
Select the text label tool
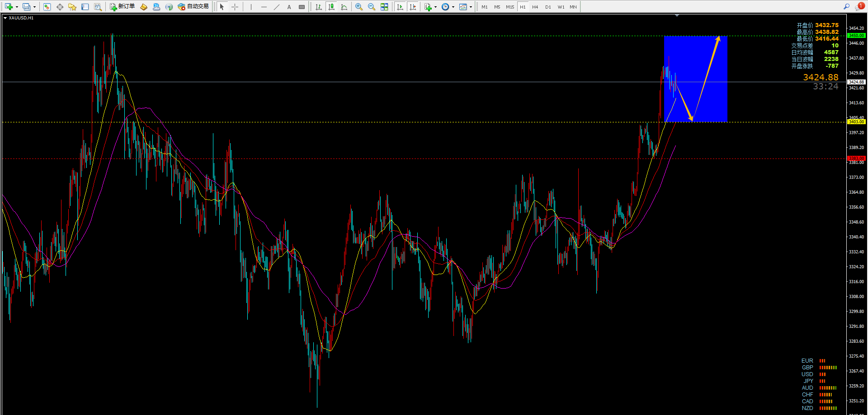(289, 7)
